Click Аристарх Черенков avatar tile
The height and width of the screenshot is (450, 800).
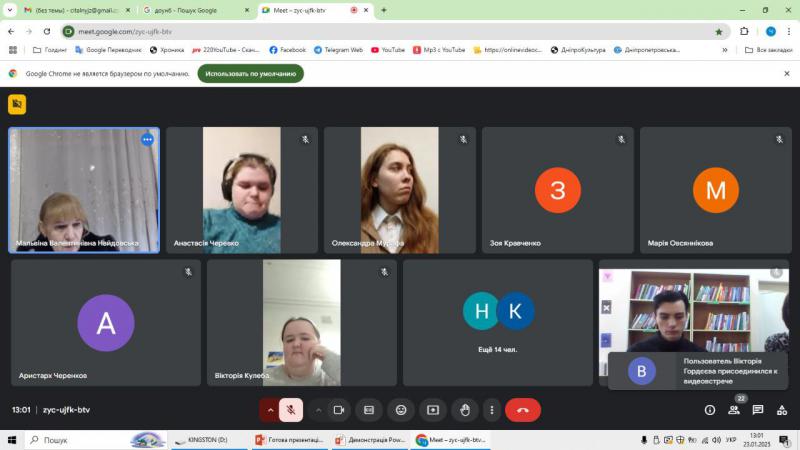point(106,322)
